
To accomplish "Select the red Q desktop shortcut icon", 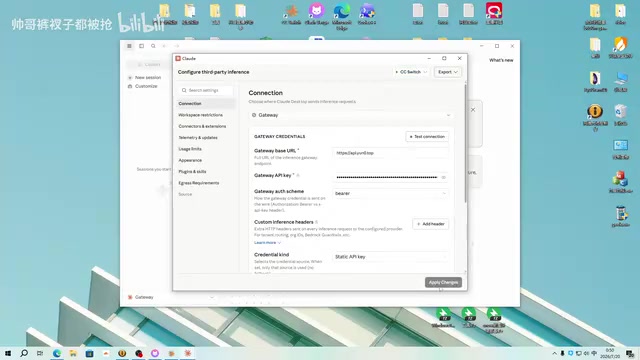I will pos(494,14).
